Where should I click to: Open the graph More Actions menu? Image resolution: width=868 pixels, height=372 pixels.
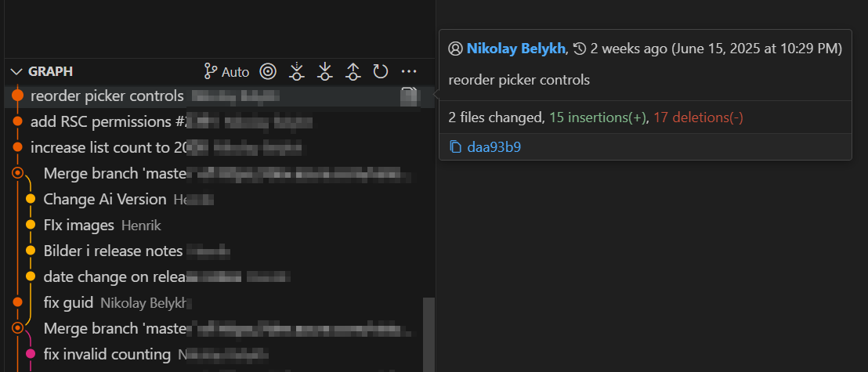409,72
